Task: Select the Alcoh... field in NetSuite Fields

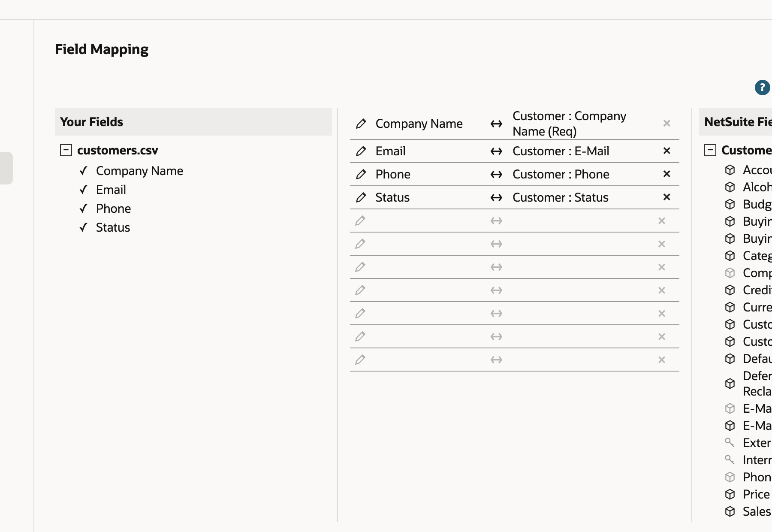Action: tap(757, 187)
